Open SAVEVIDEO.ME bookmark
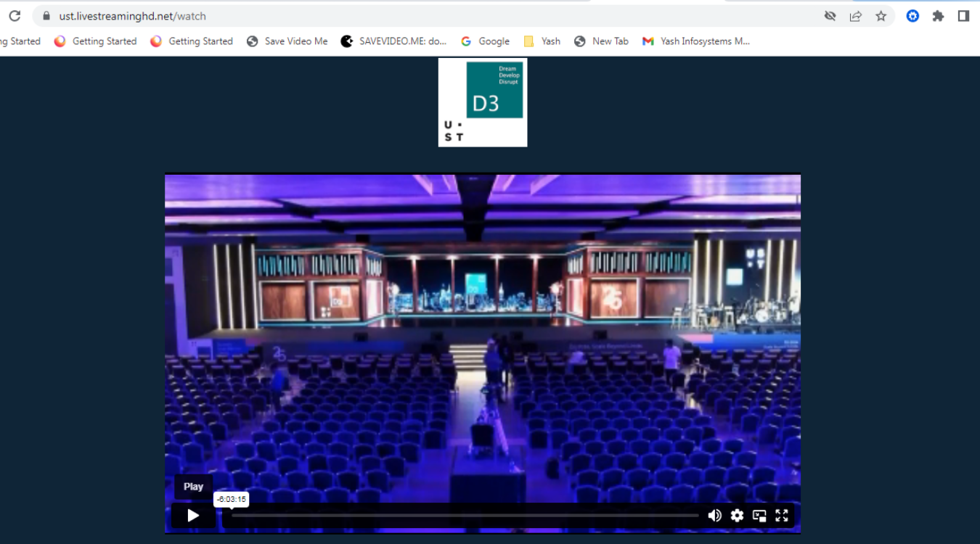980x544 pixels. [394, 41]
